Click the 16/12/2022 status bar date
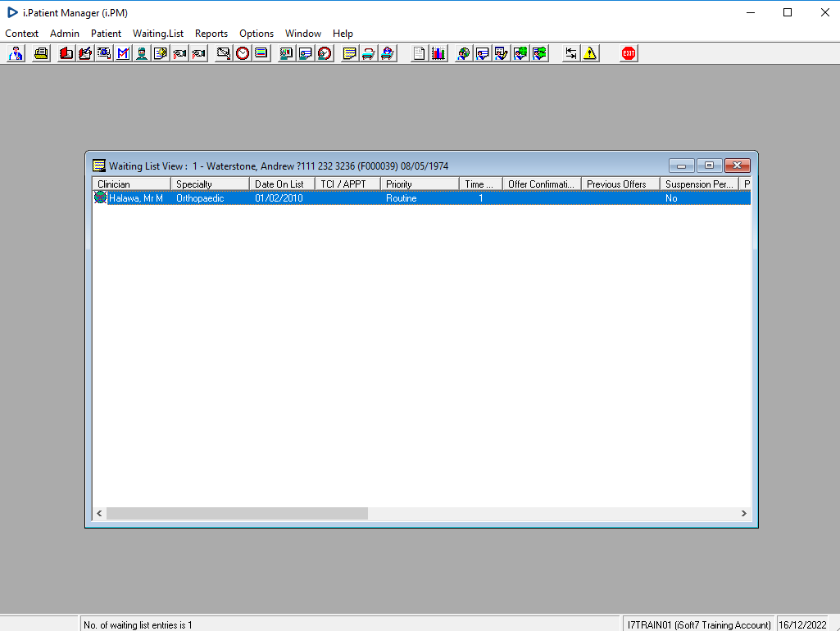Image resolution: width=840 pixels, height=631 pixels. pyautogui.click(x=802, y=625)
